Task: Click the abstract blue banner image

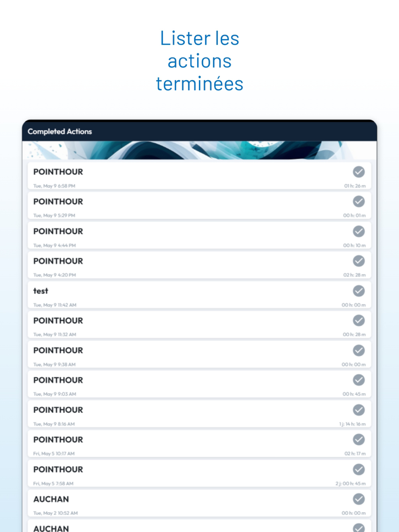Action: click(199, 150)
